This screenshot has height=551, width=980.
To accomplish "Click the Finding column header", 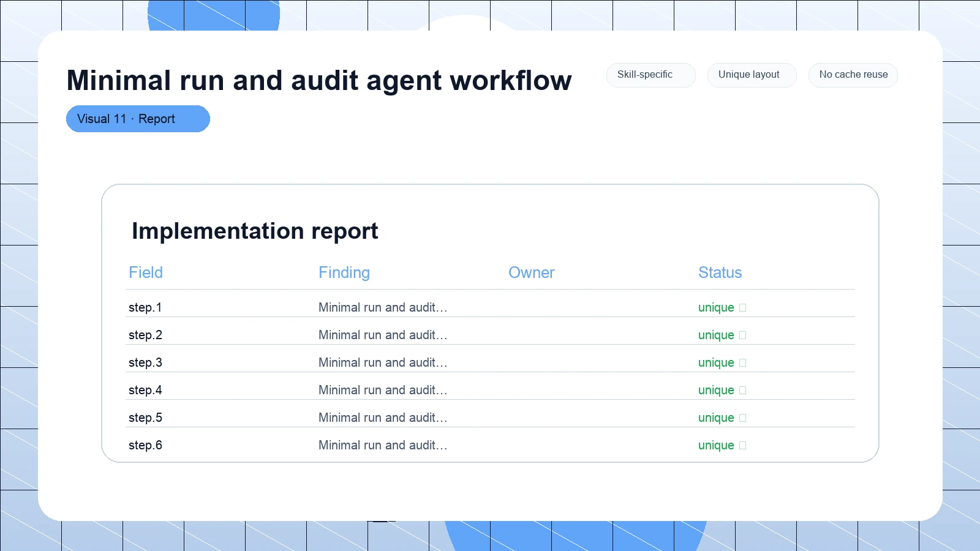I will [x=344, y=272].
